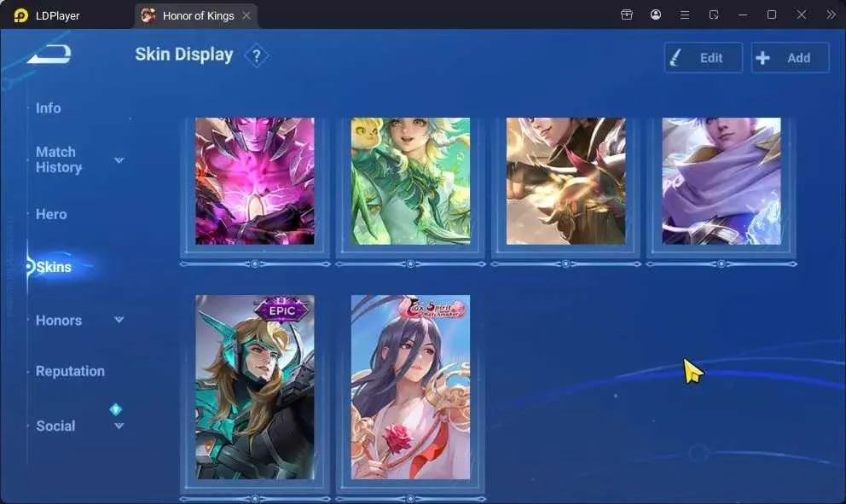The height and width of the screenshot is (504, 846).
Task: Open the Reputation section
Action: [70, 371]
